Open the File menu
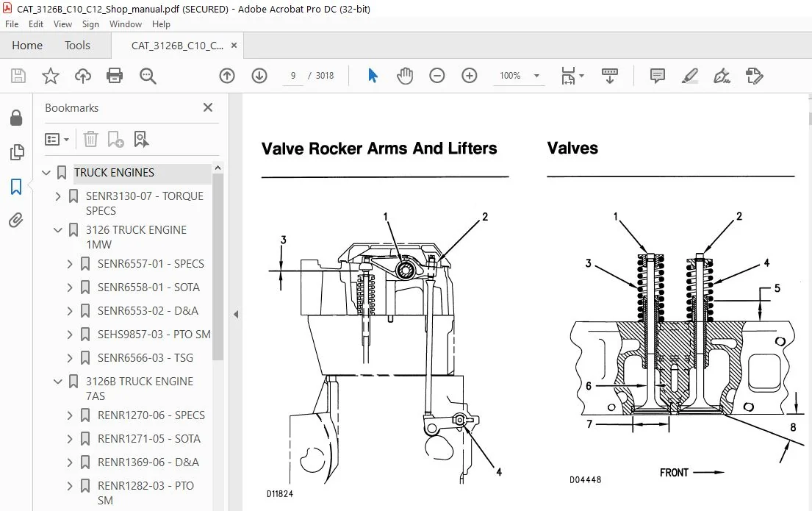 point(12,24)
